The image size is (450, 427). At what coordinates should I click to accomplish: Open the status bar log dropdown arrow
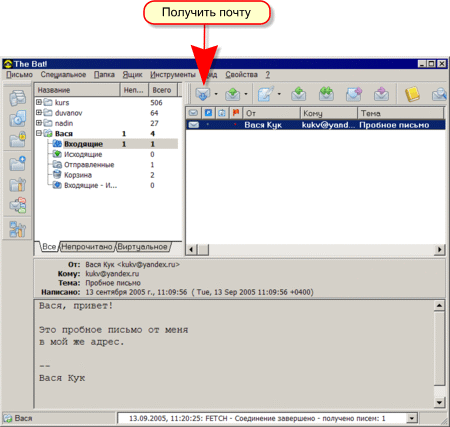(x=412, y=418)
